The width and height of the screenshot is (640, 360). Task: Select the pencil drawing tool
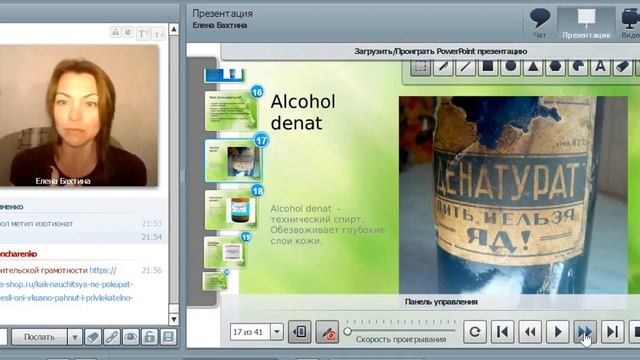[443, 67]
